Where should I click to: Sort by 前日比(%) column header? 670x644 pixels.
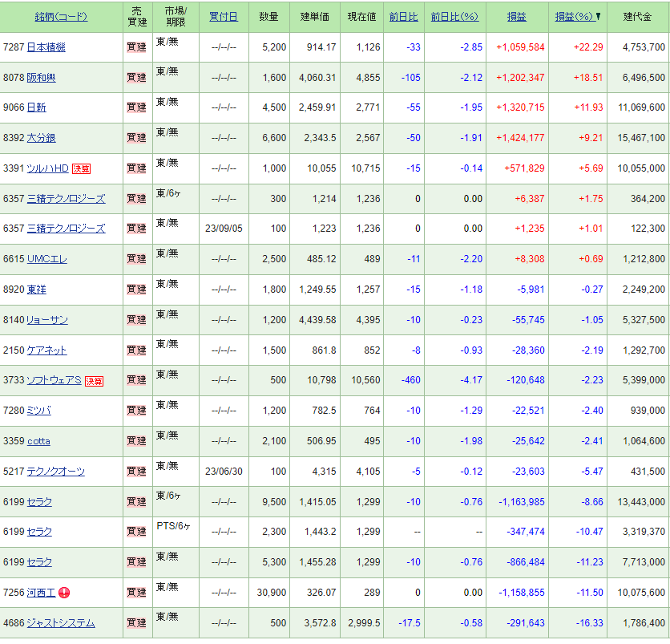tap(454, 17)
